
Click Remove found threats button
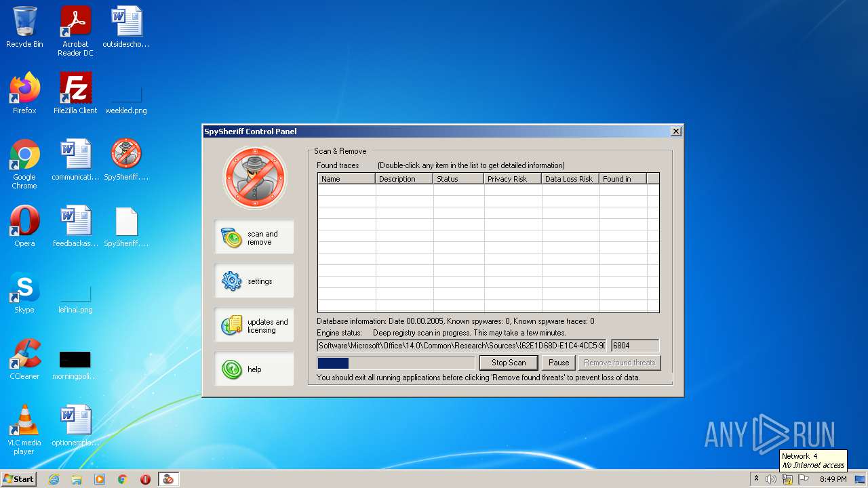[x=620, y=363]
